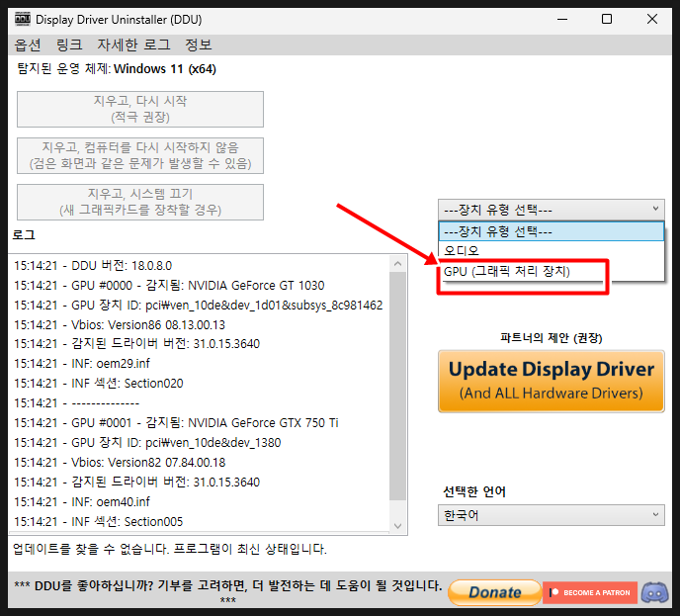
Task: Click log scrollbar down arrow
Action: (x=397, y=526)
